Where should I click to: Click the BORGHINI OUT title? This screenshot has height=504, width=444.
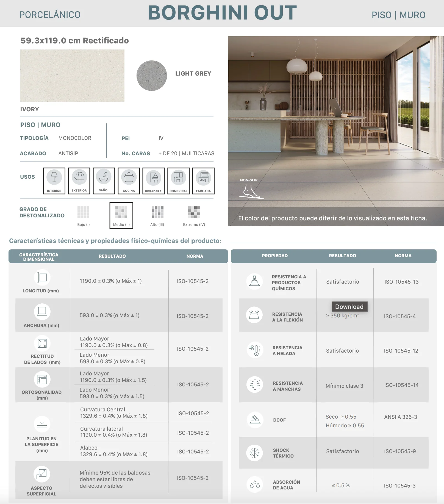pos(222,13)
